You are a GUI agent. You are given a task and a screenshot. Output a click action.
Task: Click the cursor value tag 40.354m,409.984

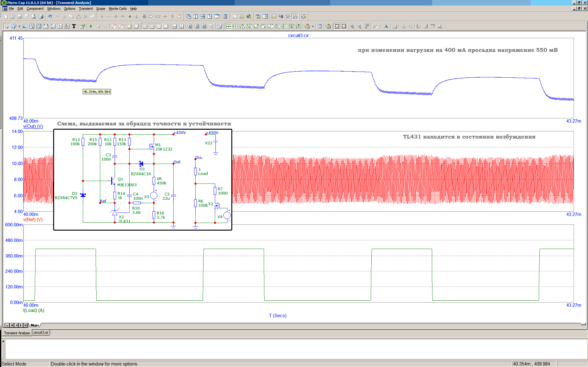[x=97, y=92]
